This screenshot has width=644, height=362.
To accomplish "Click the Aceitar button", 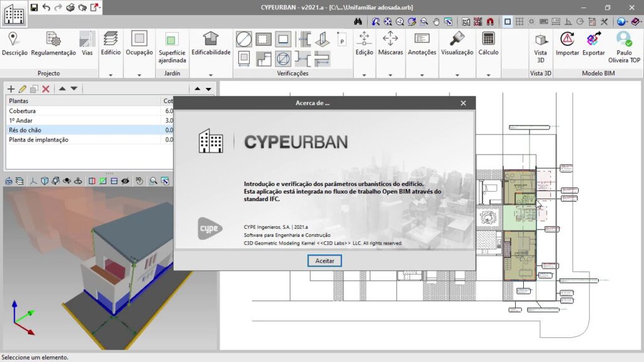I will [325, 260].
